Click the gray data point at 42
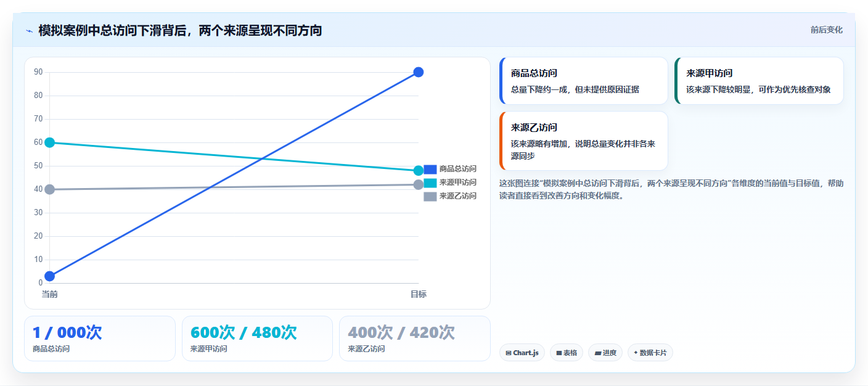Image resolution: width=868 pixels, height=386 pixels. click(418, 184)
